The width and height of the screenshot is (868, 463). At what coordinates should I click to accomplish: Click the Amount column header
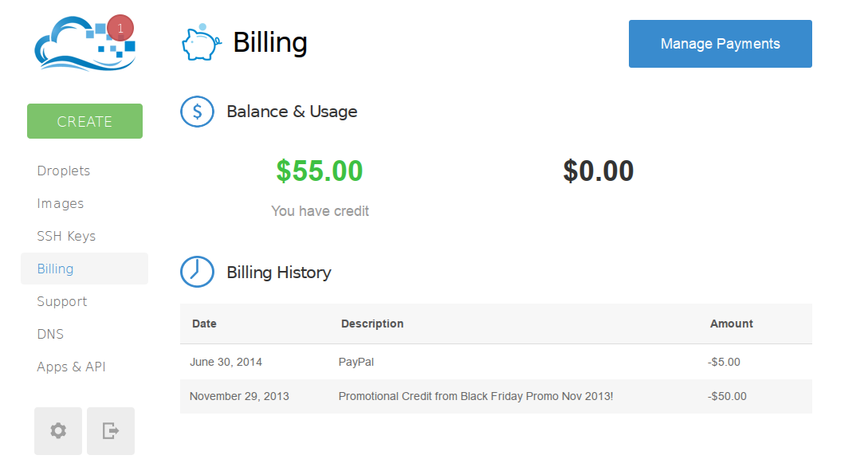click(731, 324)
